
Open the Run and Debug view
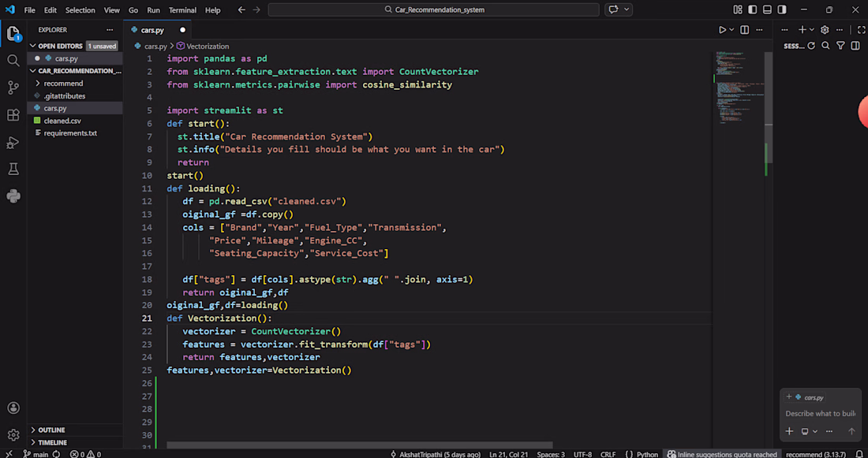pyautogui.click(x=13, y=143)
